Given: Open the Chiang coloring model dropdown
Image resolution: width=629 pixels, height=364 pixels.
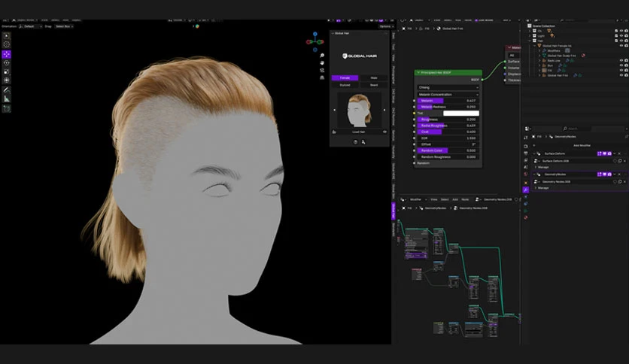Looking at the screenshot, I should [x=448, y=87].
